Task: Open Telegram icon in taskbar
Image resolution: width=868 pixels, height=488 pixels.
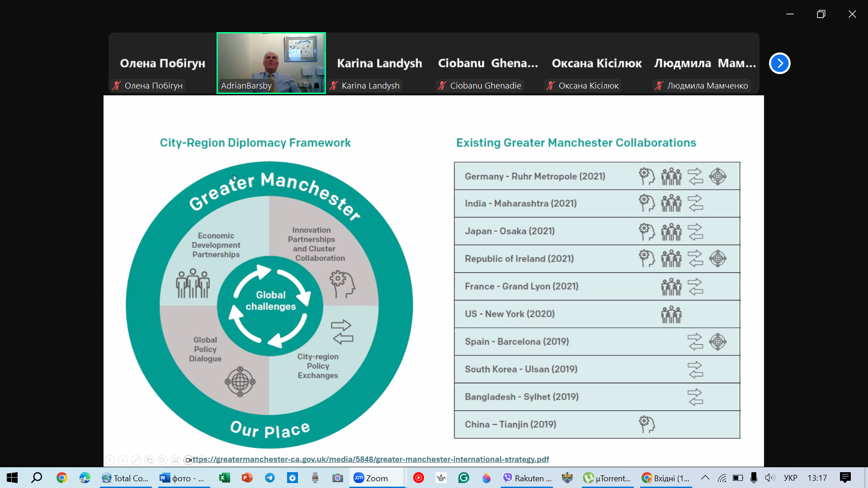Action: 270,478
